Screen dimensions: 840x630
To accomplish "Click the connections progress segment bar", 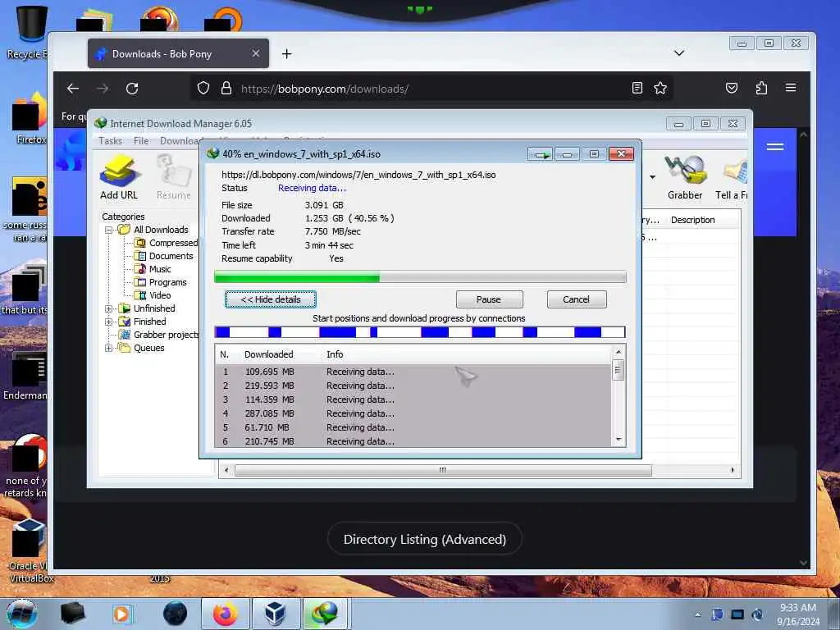I will [420, 332].
